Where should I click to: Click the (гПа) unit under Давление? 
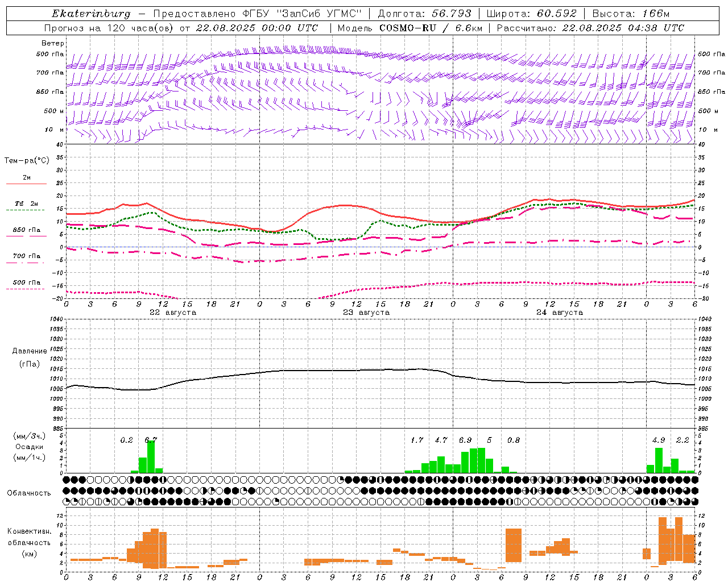pyautogui.click(x=29, y=364)
